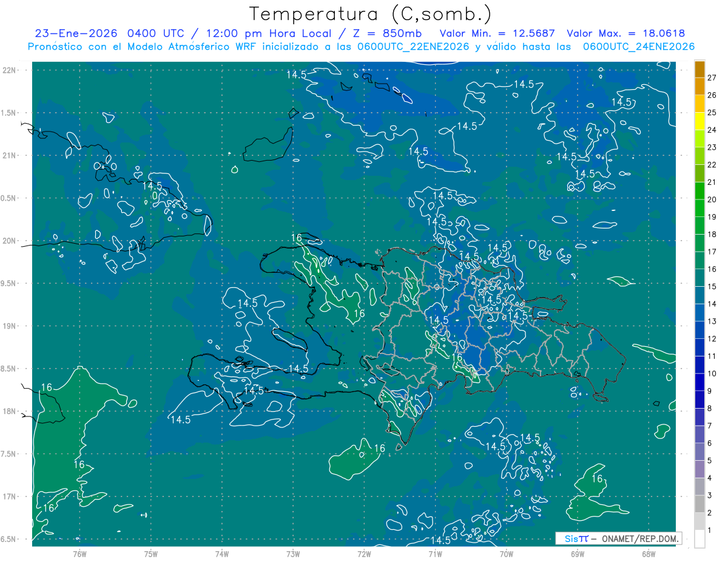
Task: Select the 'Valor Min. = 12.5687' value
Action: (x=497, y=33)
